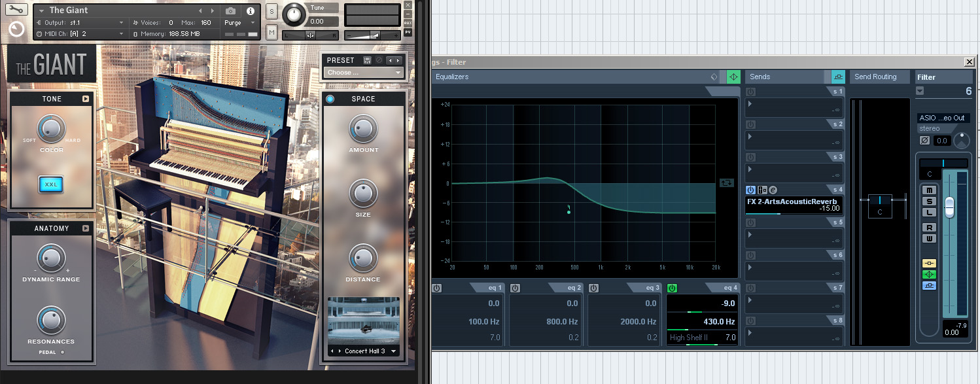Toggle the XXL button in TONE panel
This screenshot has width=980, height=384.
[x=51, y=184]
